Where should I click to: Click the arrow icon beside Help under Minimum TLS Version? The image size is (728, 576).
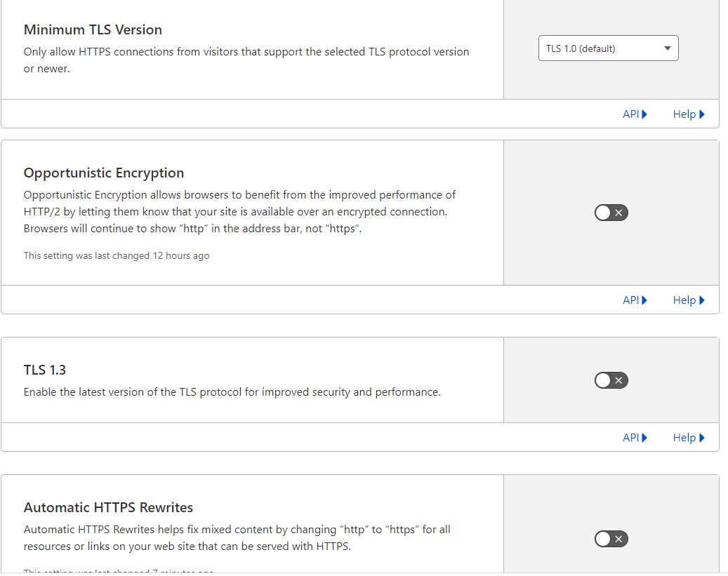coord(702,114)
